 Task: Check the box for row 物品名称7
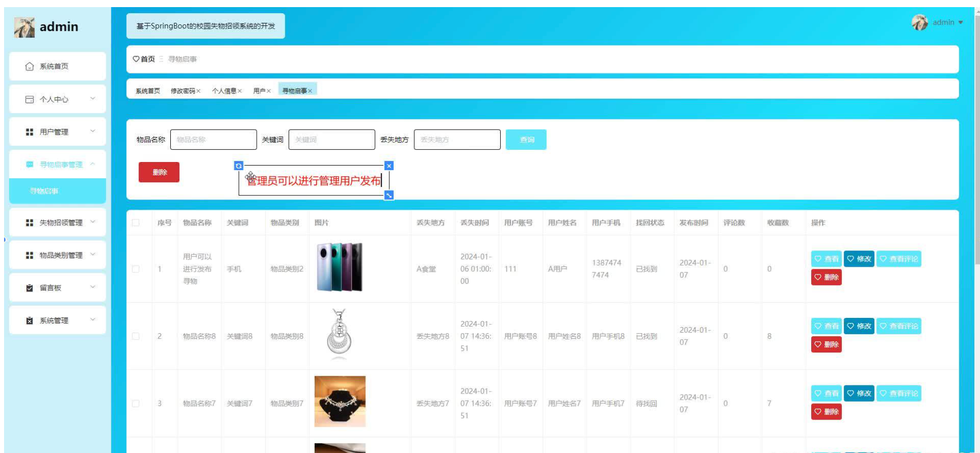click(x=136, y=403)
